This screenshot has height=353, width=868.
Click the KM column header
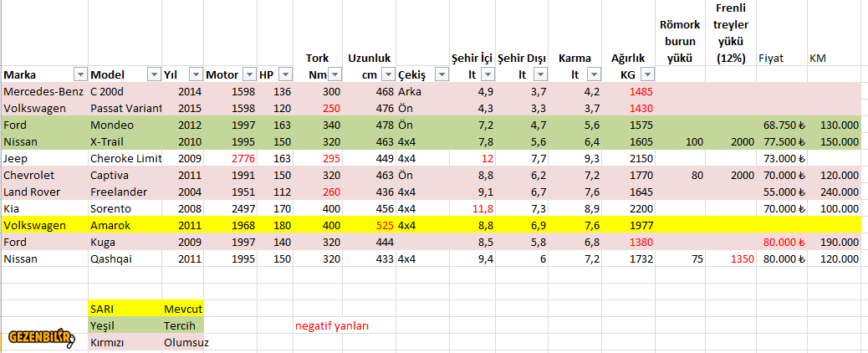pos(835,59)
